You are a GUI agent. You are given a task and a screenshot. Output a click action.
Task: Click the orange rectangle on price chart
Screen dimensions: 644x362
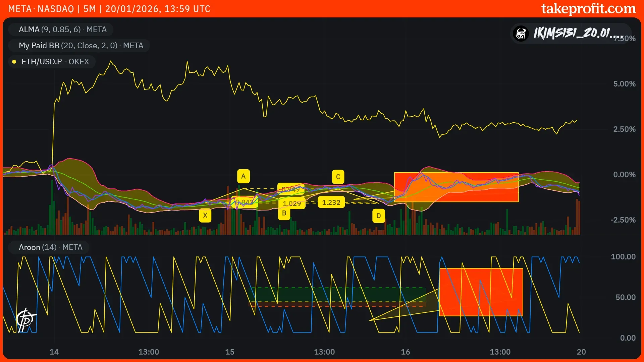[456, 187]
